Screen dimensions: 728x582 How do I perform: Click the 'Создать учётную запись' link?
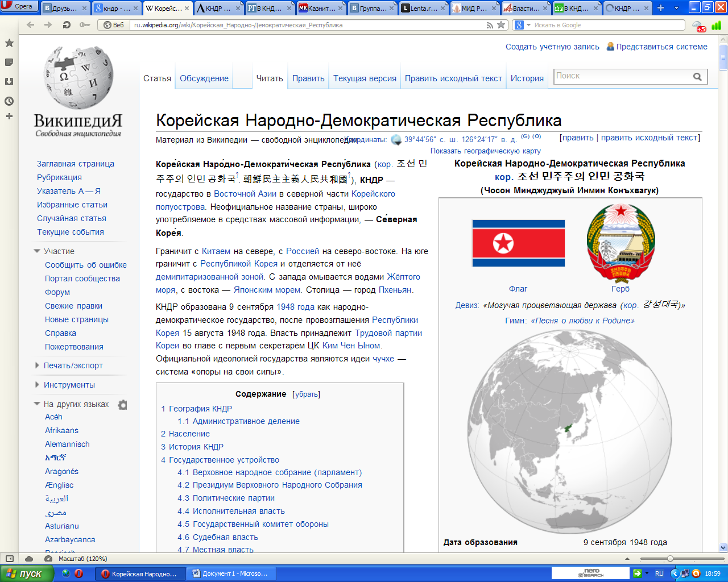pyautogui.click(x=552, y=47)
